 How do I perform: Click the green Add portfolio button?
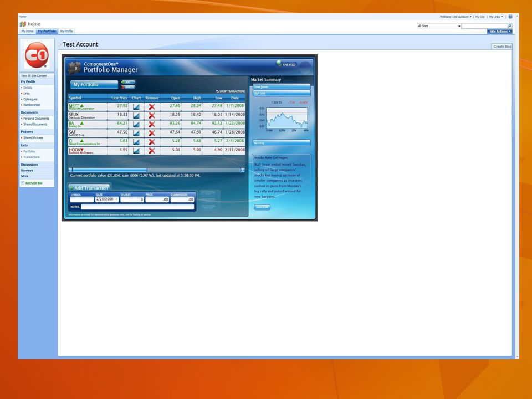(128, 82)
